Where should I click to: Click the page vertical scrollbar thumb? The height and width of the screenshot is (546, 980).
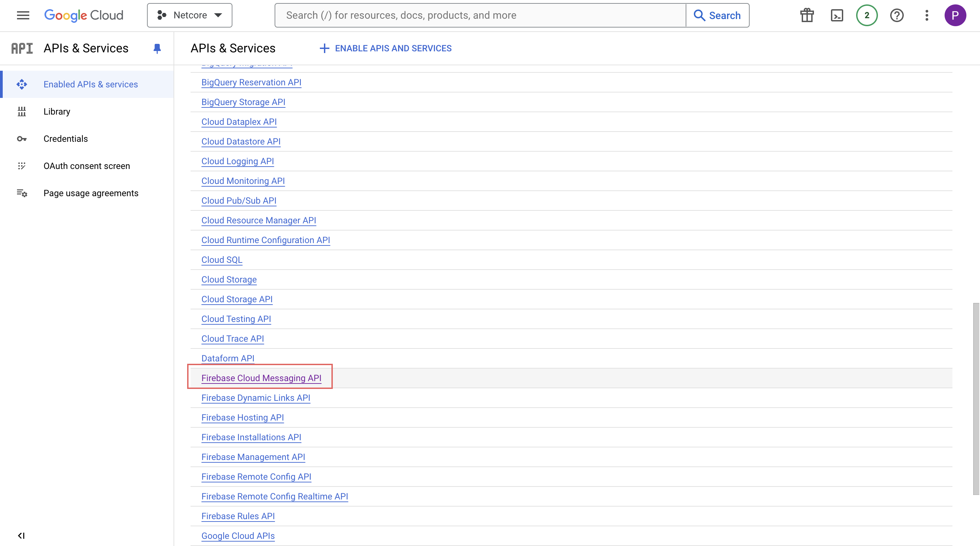(x=976, y=399)
